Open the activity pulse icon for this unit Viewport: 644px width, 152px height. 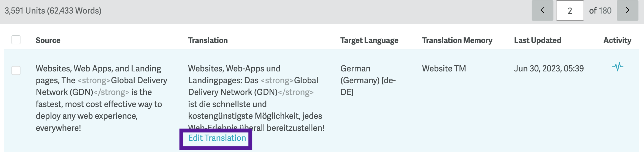click(617, 67)
